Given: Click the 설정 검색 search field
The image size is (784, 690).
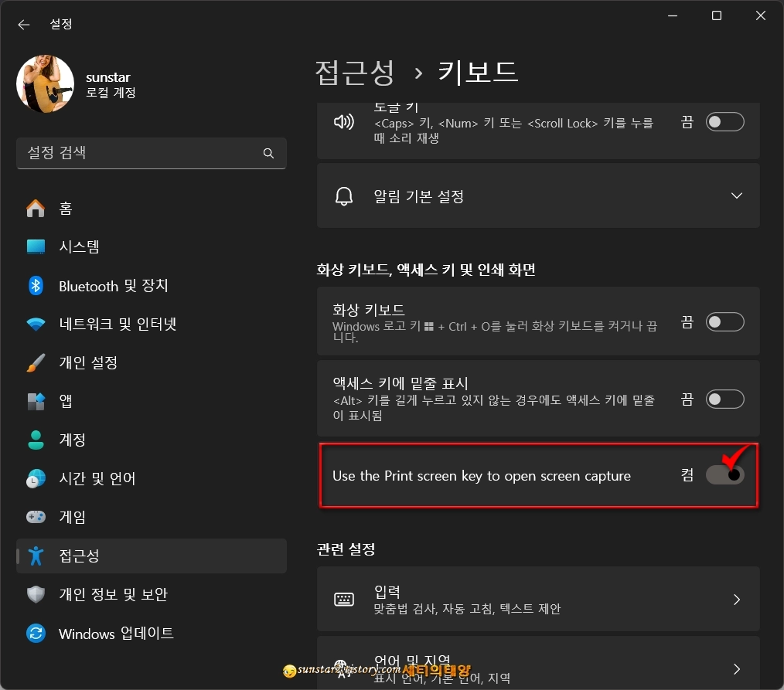Looking at the screenshot, I should coord(152,153).
